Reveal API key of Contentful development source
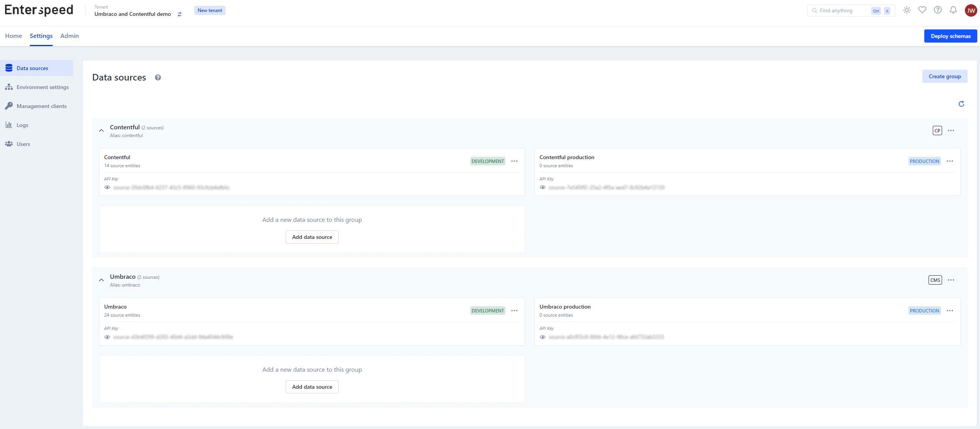980x429 pixels. [107, 187]
